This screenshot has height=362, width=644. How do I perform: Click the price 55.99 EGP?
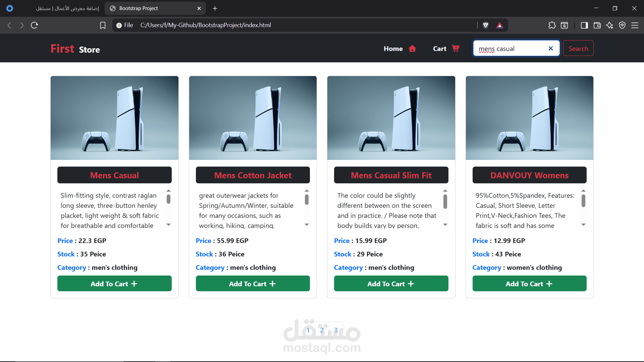pos(232,241)
